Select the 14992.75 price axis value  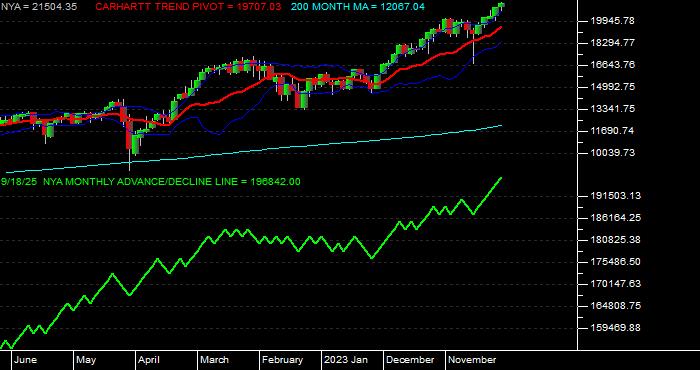(612, 87)
